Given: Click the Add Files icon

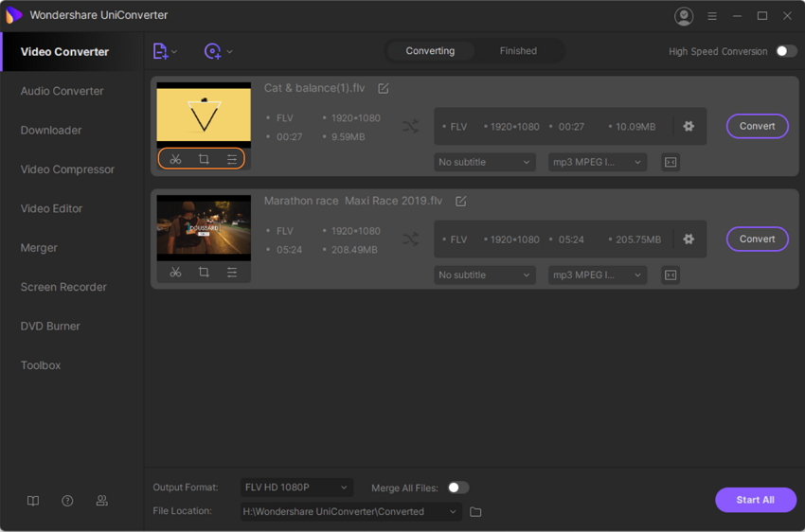Looking at the screenshot, I should tap(160, 51).
